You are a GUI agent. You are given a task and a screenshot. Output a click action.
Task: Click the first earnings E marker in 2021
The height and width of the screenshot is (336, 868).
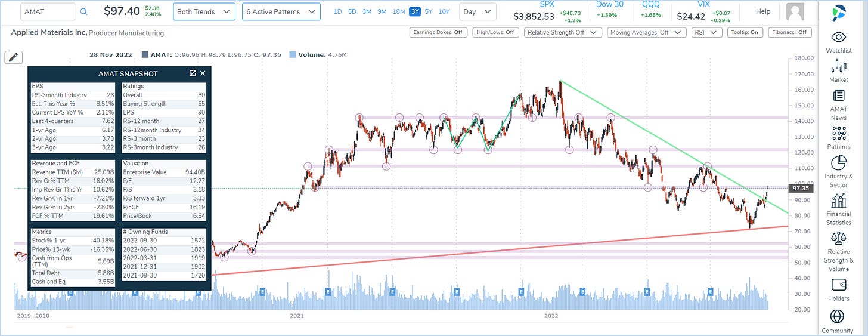(x=328, y=291)
